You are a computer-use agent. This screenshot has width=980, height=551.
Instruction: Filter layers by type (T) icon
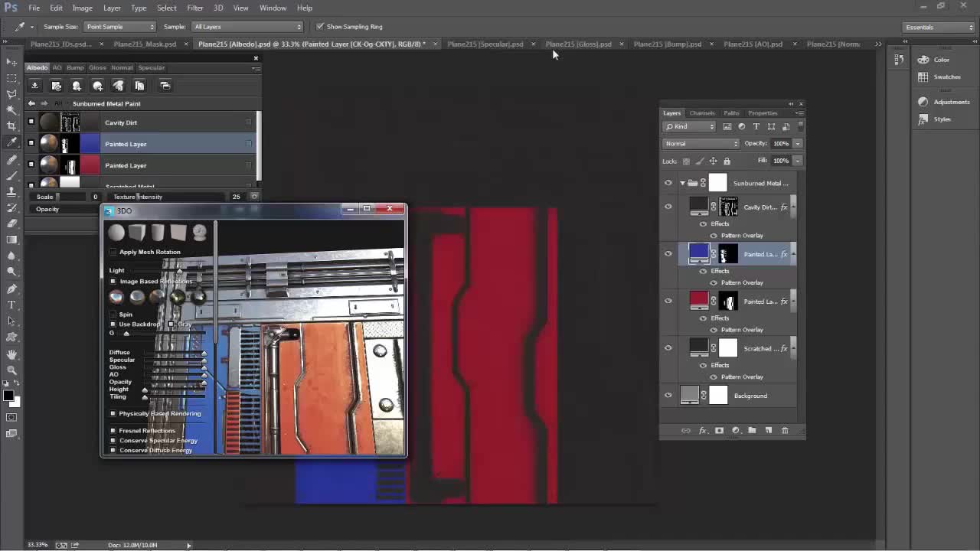[x=756, y=126]
